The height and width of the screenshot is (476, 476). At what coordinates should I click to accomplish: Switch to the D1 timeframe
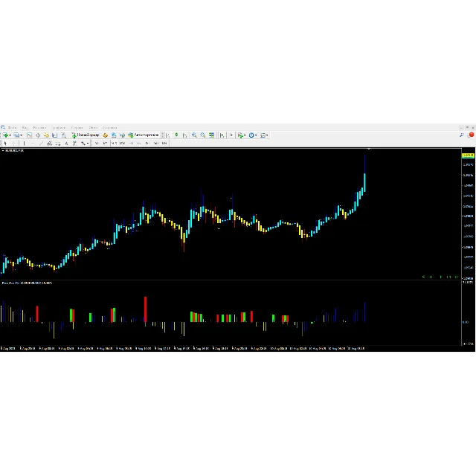point(147,144)
